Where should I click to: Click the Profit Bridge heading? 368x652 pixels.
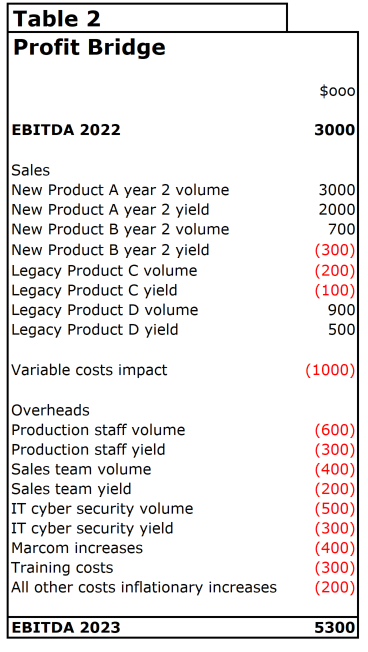coord(89,47)
